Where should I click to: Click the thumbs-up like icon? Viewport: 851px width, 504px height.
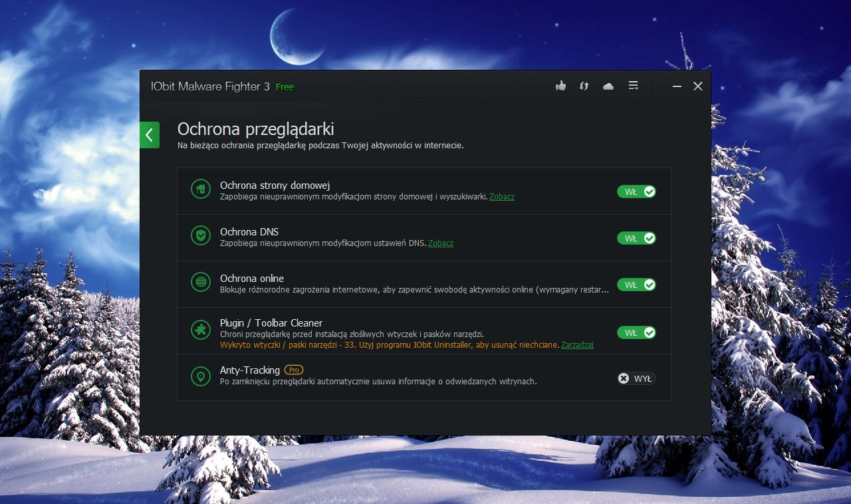(560, 86)
